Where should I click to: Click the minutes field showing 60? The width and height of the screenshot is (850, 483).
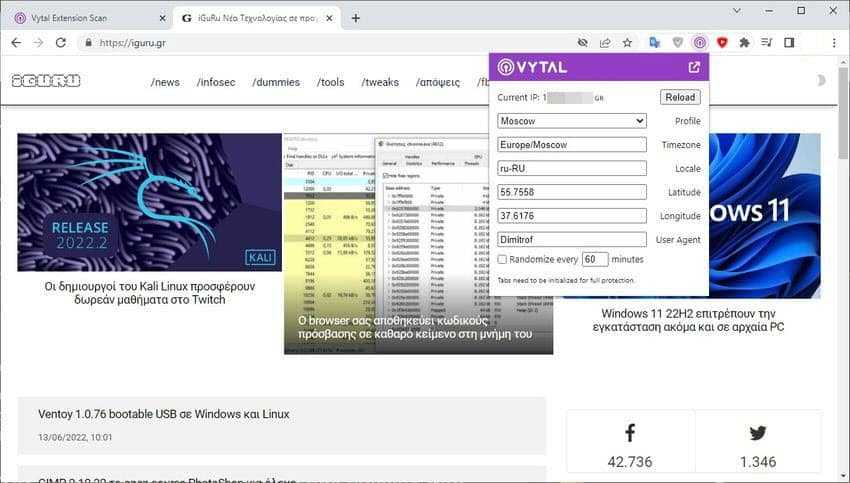tap(595, 259)
